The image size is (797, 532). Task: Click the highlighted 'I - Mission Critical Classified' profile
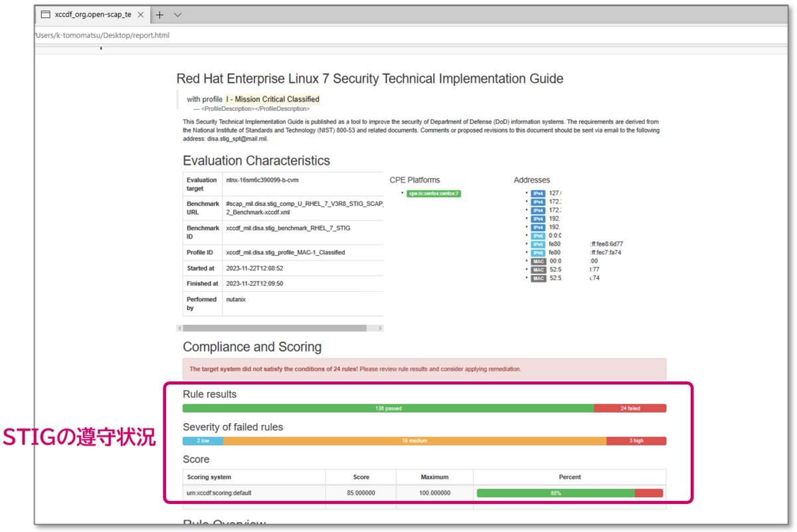272,100
